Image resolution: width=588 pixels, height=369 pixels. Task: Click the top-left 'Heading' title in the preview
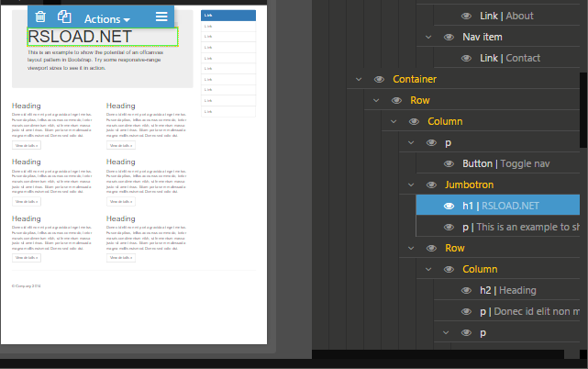click(x=27, y=106)
